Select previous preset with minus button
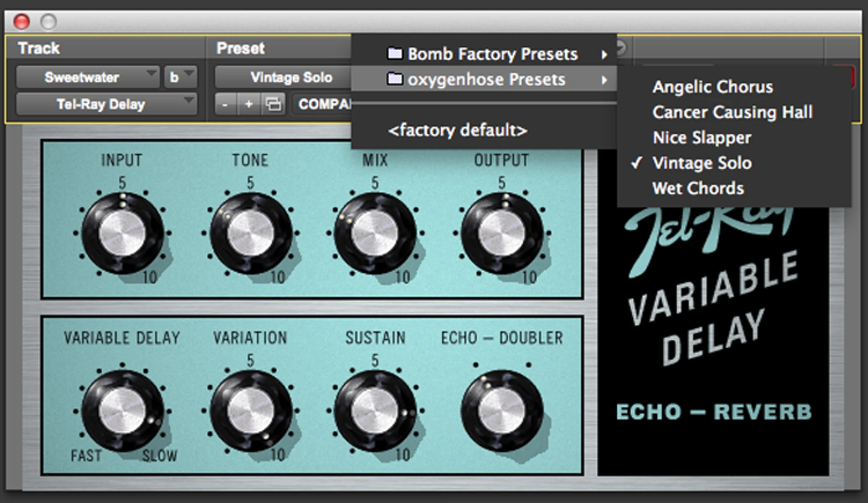This screenshot has width=868, height=503. (225, 104)
